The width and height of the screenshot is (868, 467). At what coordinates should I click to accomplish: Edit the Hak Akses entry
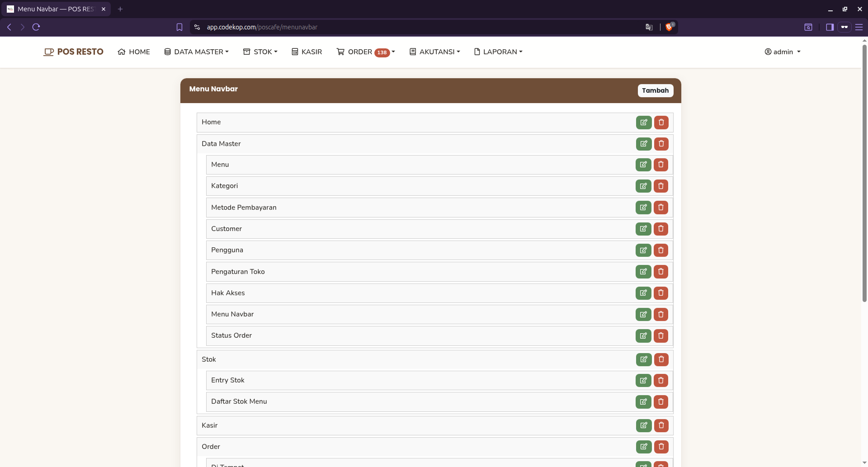click(643, 293)
